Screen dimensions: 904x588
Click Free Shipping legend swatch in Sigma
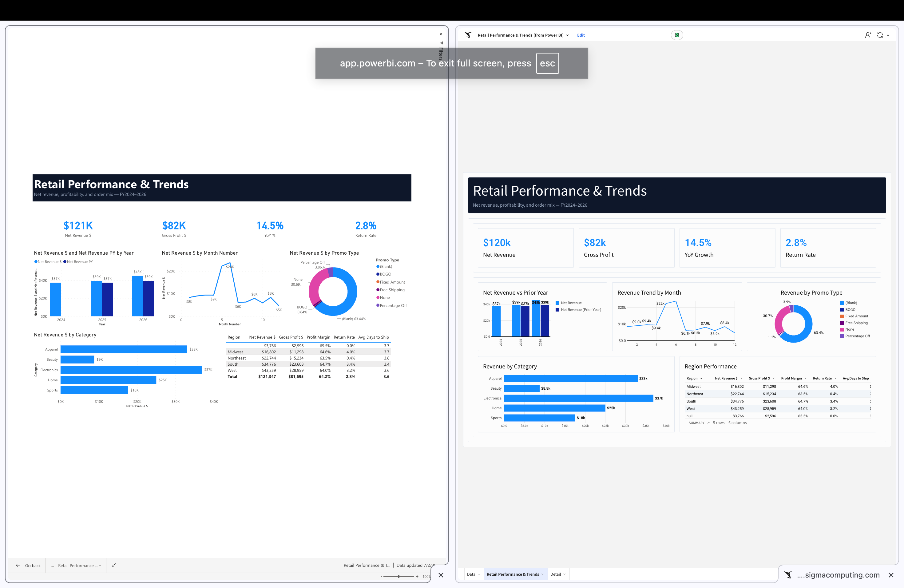[x=842, y=323]
